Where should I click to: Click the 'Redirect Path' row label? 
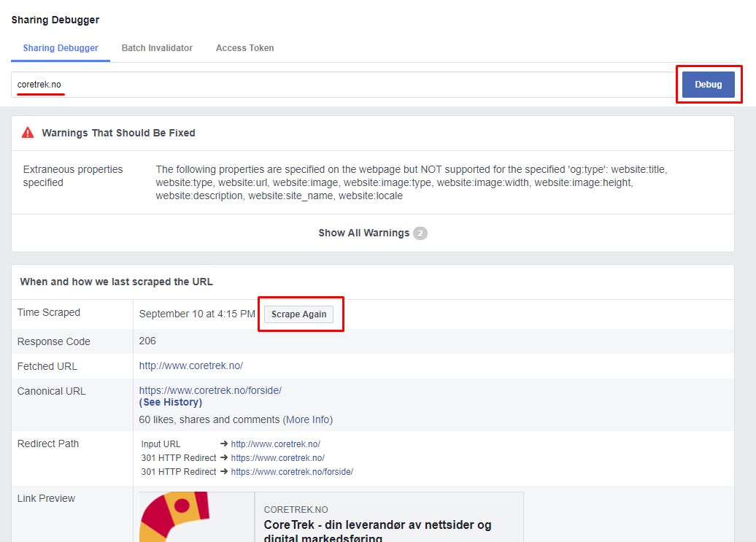[x=48, y=444]
